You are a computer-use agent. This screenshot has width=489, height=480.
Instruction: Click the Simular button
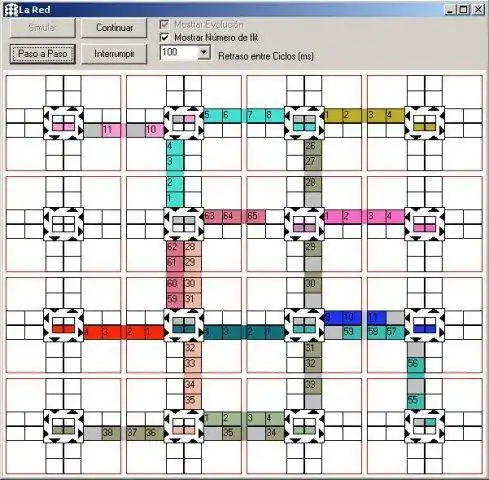42,28
